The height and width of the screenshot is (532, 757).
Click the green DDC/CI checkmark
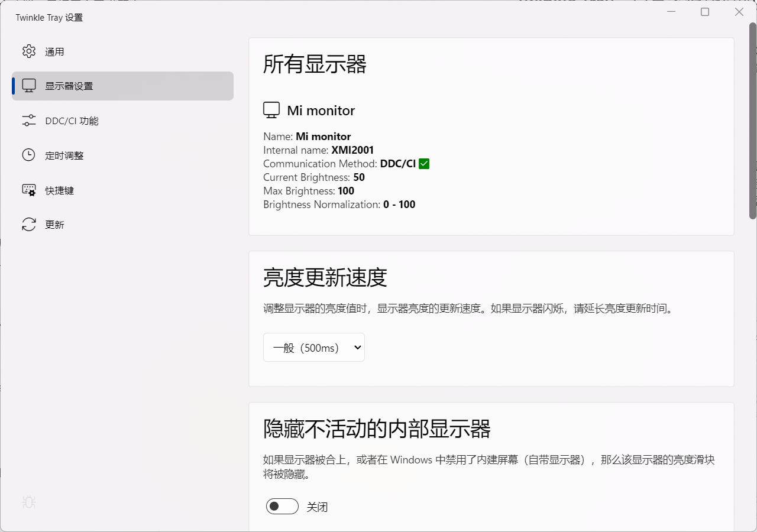423,164
